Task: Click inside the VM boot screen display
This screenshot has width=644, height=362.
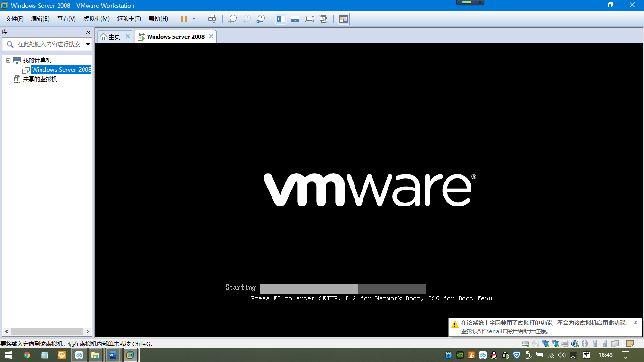Action: tap(369, 190)
